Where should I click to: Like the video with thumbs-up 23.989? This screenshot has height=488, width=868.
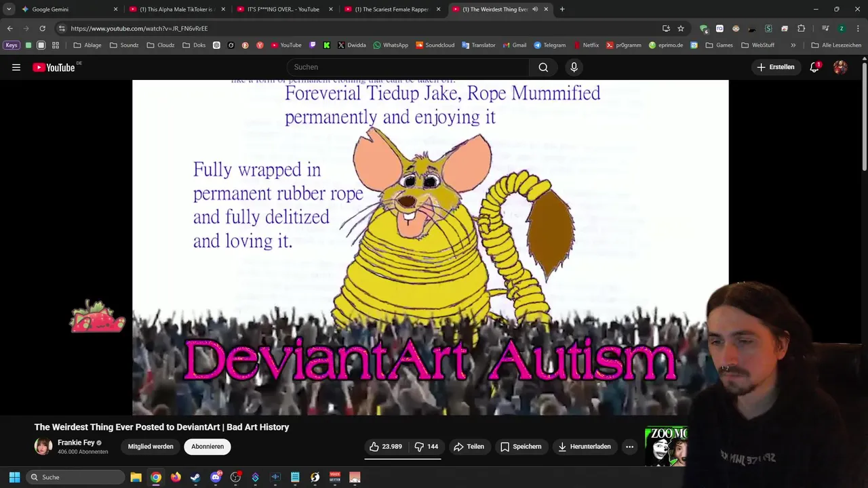coord(385,447)
